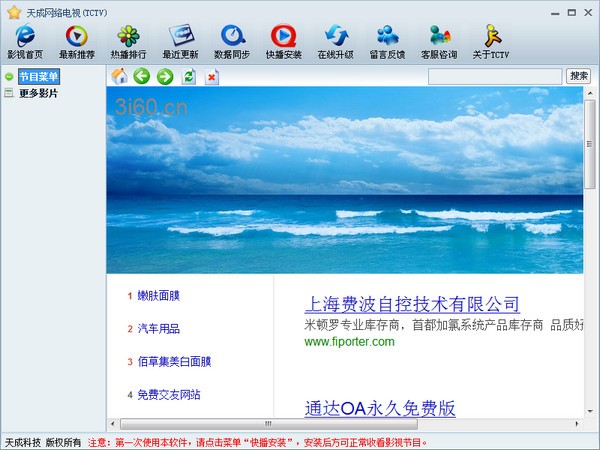Click the 数据同步 sync icon
600x450 pixels.
pos(232,41)
